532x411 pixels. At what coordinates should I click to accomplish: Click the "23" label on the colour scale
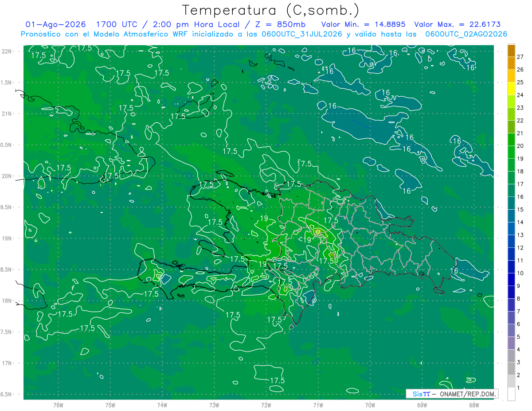520,108
